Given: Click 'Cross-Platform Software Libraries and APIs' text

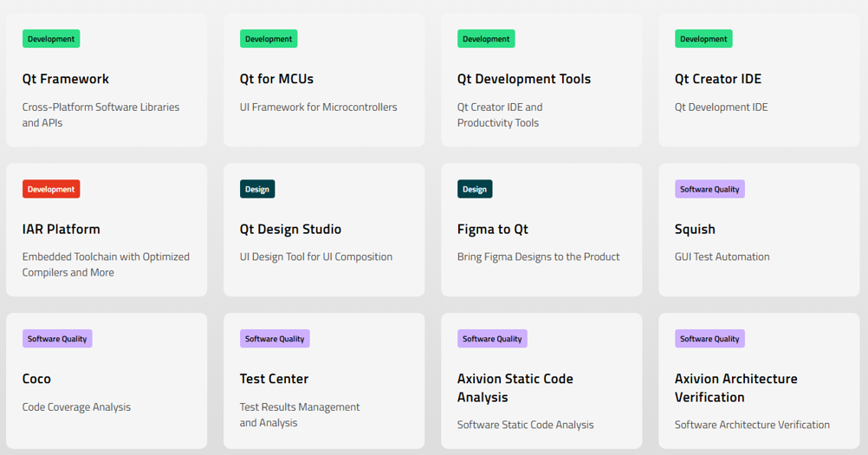Looking at the screenshot, I should pyautogui.click(x=100, y=115).
